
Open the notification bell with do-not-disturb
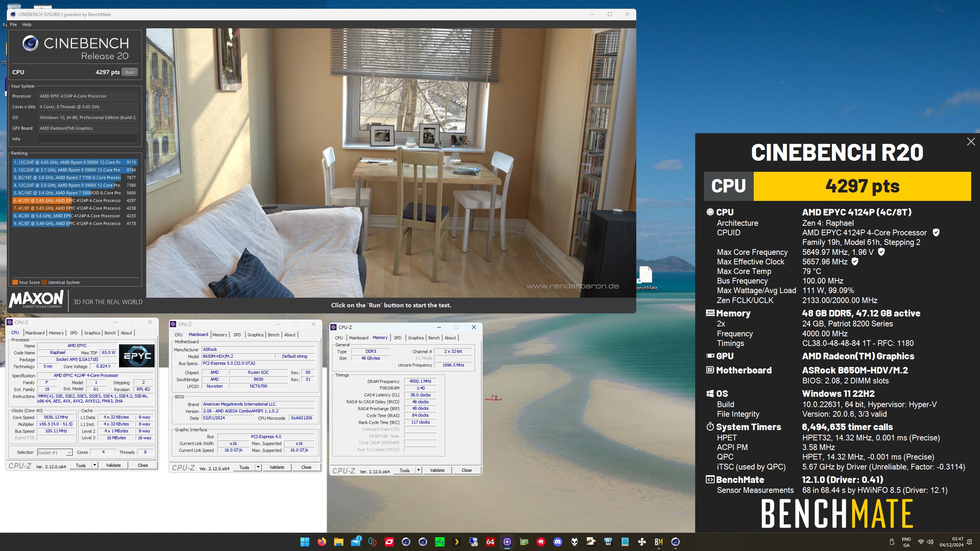coord(970,541)
